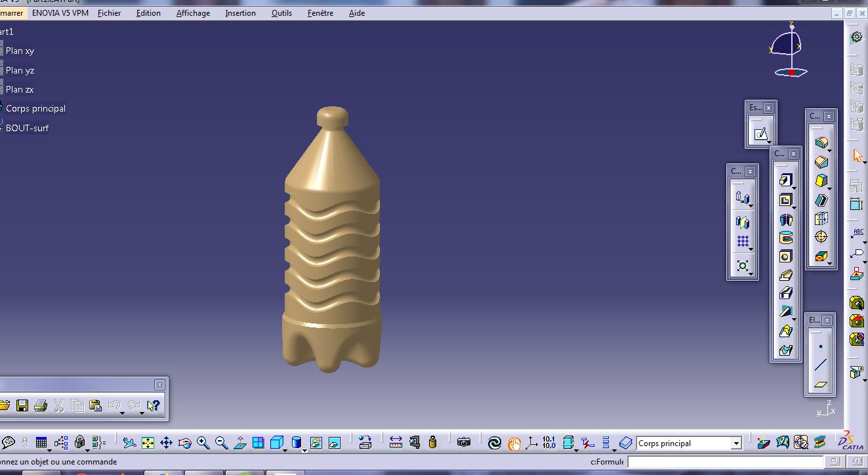The image size is (868, 475).
Task: Open the Insertion menu
Action: coord(240,13)
